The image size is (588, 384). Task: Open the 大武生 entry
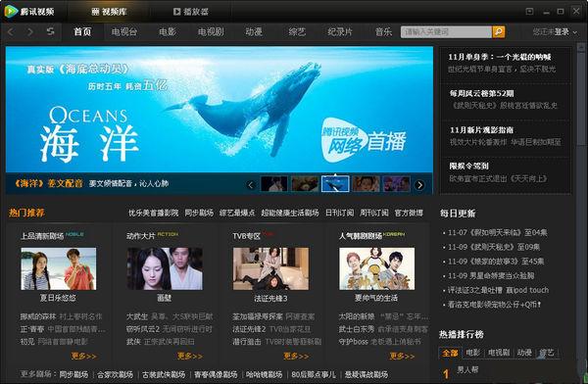coord(137,316)
